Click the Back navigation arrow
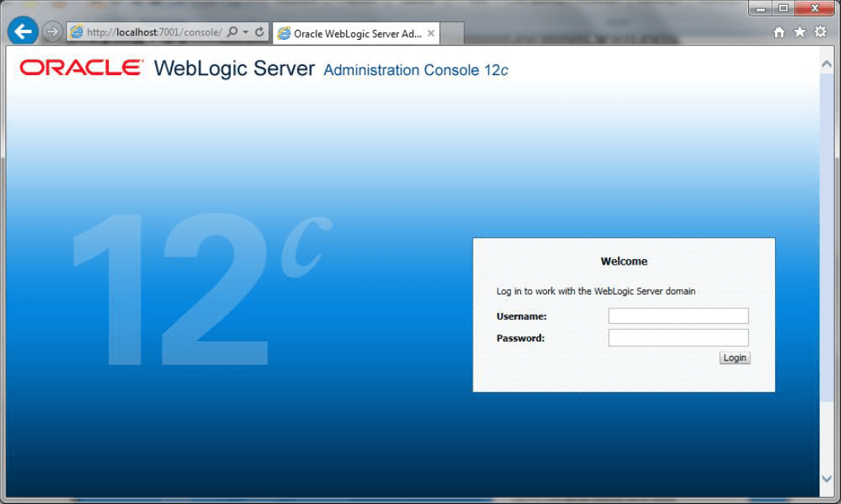The width and height of the screenshot is (841, 504). coord(23,31)
